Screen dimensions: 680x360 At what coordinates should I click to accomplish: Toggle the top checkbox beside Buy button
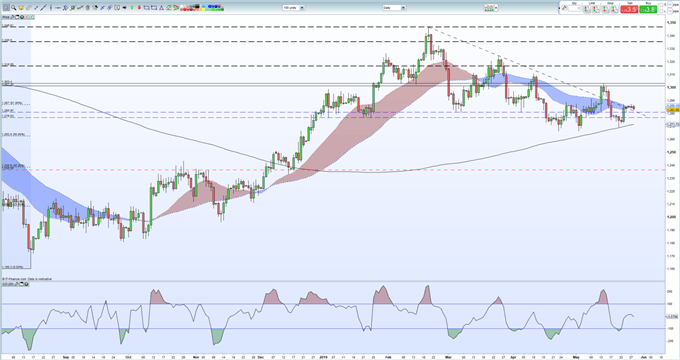tap(661, 5)
